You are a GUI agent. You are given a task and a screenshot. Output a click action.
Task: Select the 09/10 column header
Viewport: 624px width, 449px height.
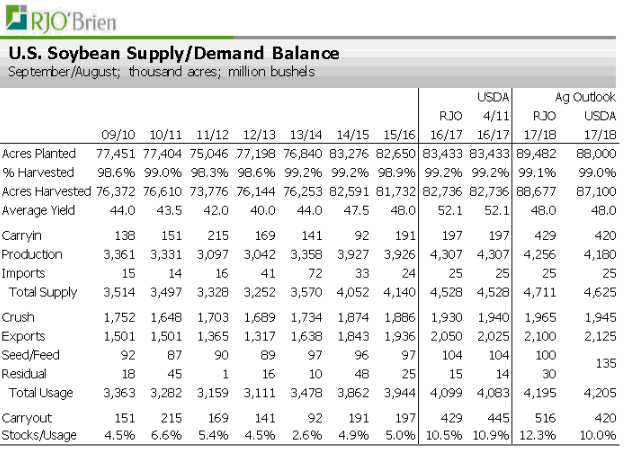(118, 133)
